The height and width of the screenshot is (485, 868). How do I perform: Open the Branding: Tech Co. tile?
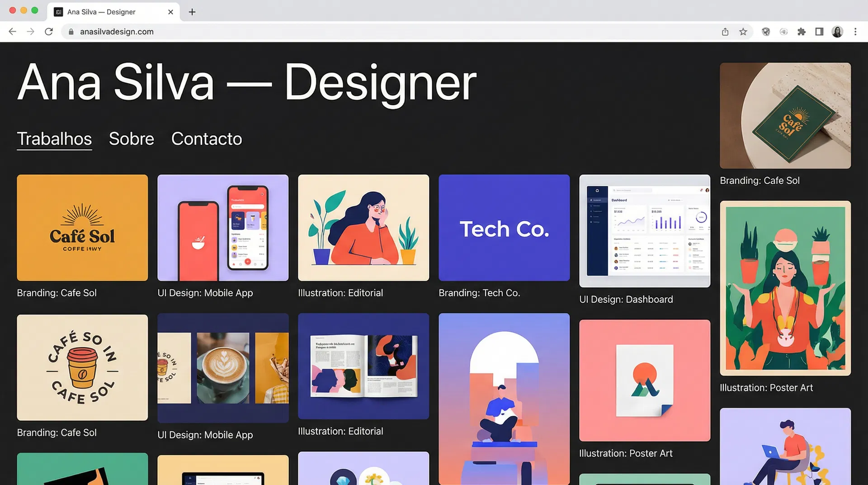(x=504, y=228)
